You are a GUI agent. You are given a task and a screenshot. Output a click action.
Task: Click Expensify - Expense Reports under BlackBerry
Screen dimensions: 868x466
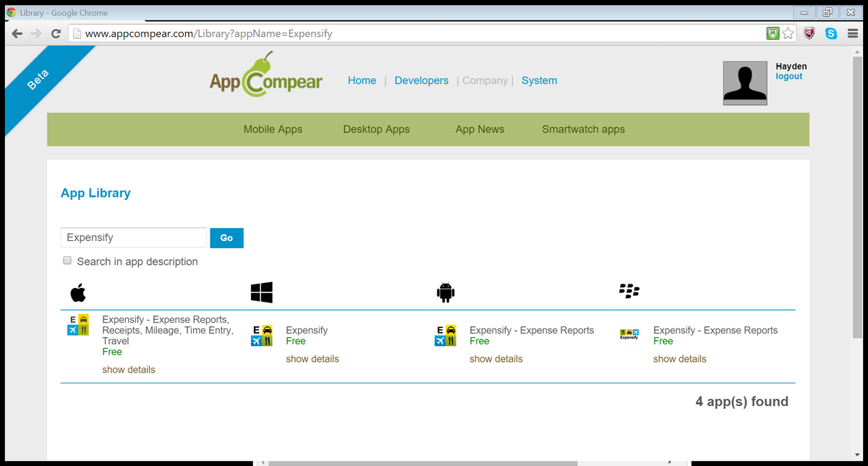715,330
